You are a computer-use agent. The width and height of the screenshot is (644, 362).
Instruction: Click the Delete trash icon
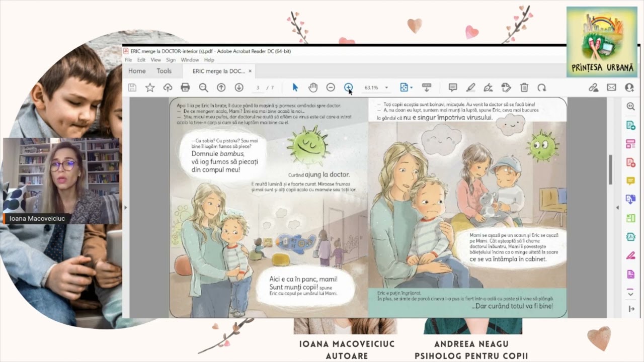pos(524,87)
